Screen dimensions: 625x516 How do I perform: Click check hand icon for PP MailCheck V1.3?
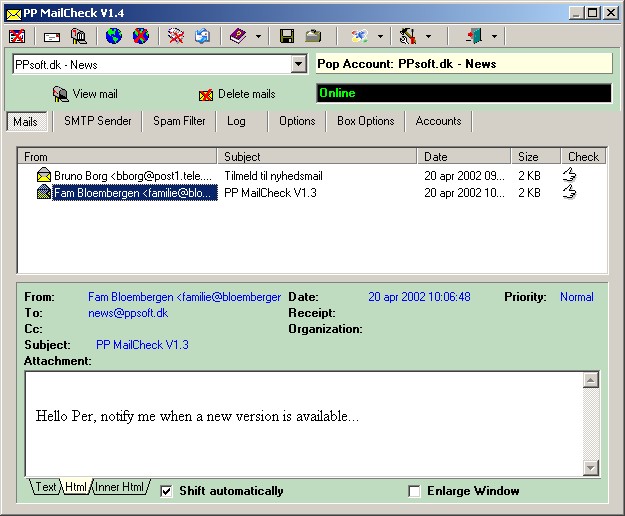pyautogui.click(x=569, y=192)
